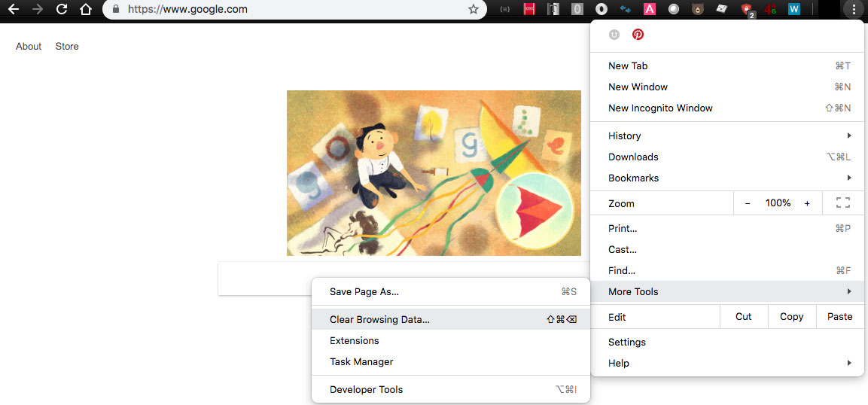Screen dimensions: 868x405
Task: Open the bear extension icon
Action: tap(698, 9)
